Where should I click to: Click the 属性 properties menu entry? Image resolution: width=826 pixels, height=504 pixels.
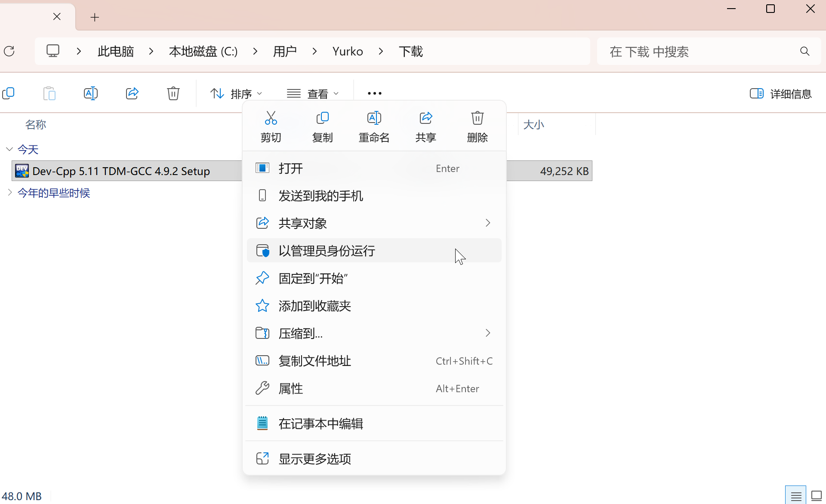(x=291, y=388)
